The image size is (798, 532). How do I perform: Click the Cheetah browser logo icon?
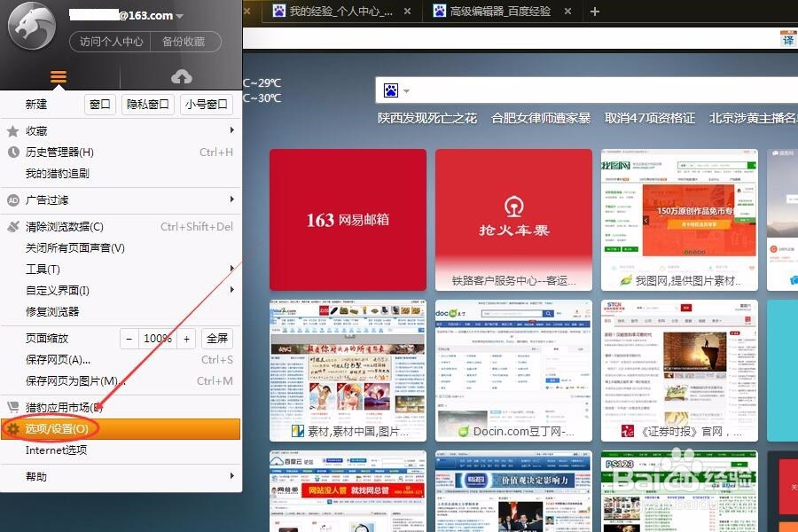click(31, 27)
